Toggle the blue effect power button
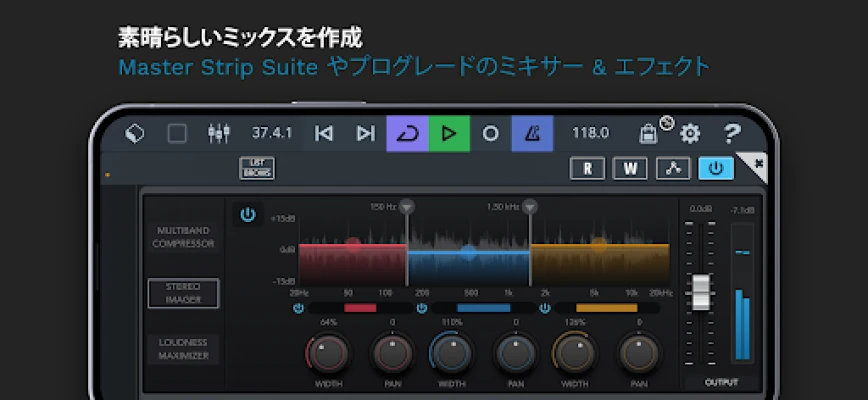 pos(715,168)
